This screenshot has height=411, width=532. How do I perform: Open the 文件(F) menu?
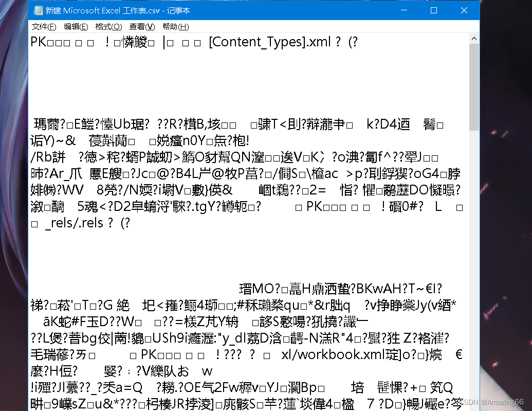click(44, 27)
